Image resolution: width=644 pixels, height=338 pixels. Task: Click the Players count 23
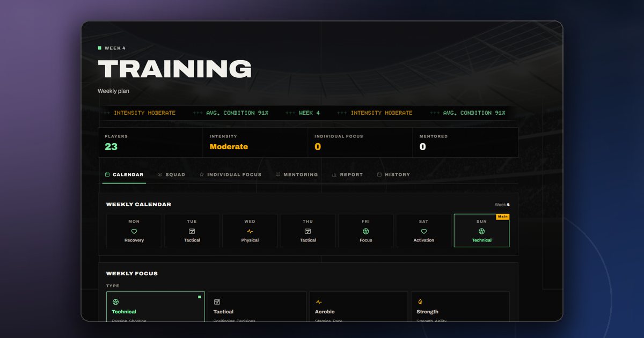(x=111, y=146)
